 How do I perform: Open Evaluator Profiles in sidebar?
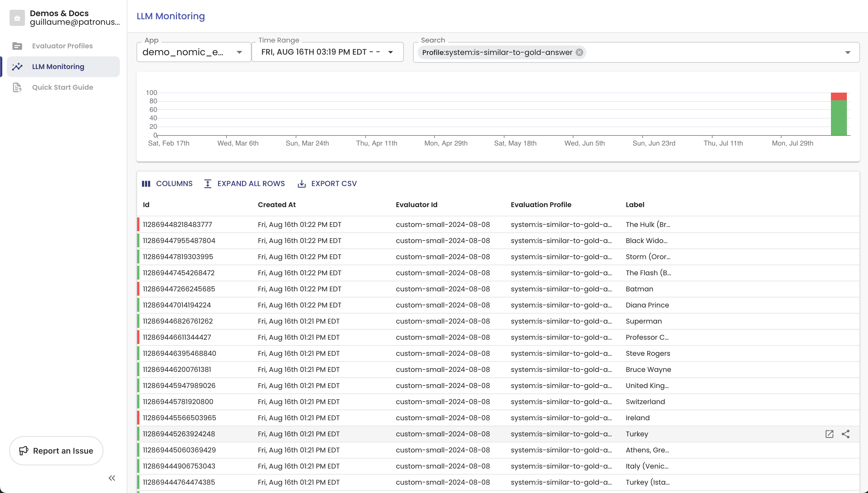coord(63,46)
